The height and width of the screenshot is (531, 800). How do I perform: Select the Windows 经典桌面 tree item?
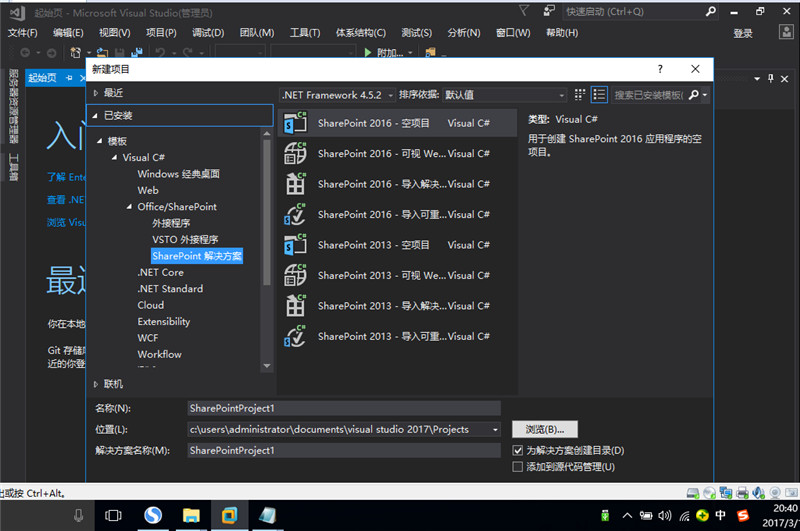(x=179, y=174)
